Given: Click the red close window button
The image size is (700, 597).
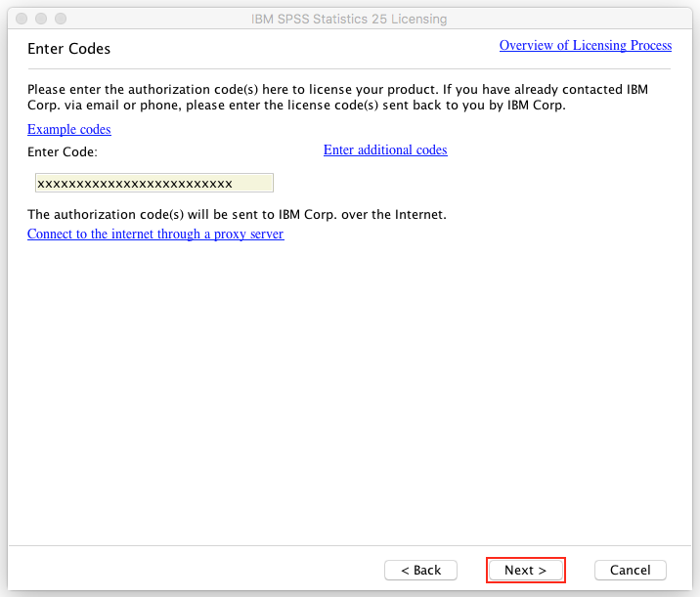Looking at the screenshot, I should click(22, 19).
